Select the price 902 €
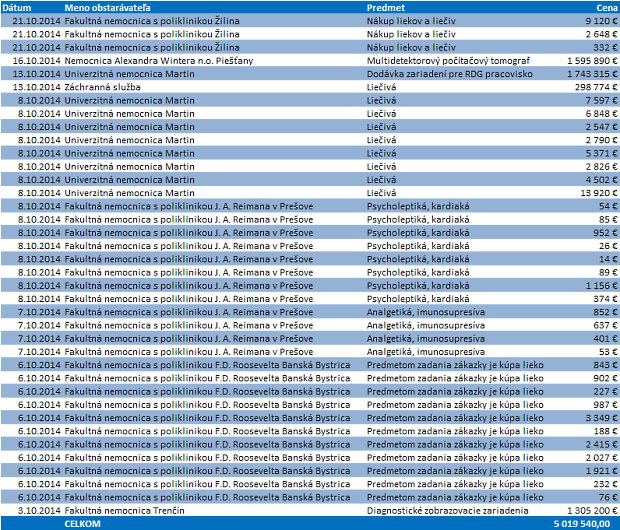Viewport: 620px width, 530px height. 605,379
